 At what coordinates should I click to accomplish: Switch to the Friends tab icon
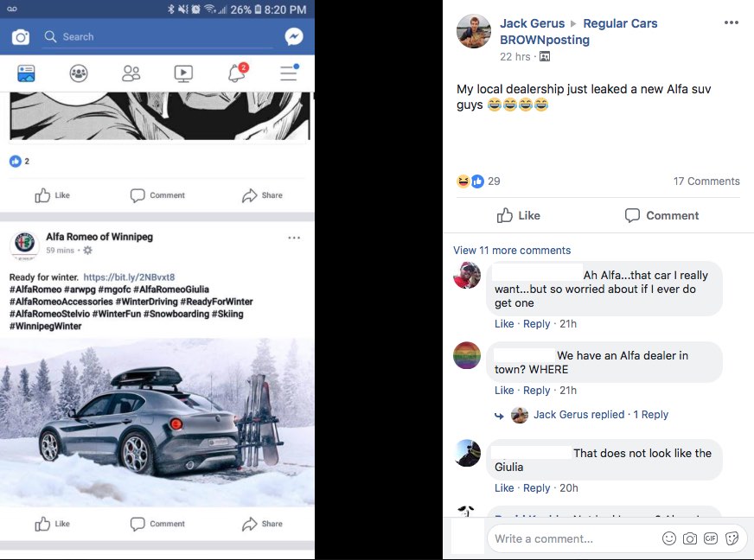click(131, 74)
